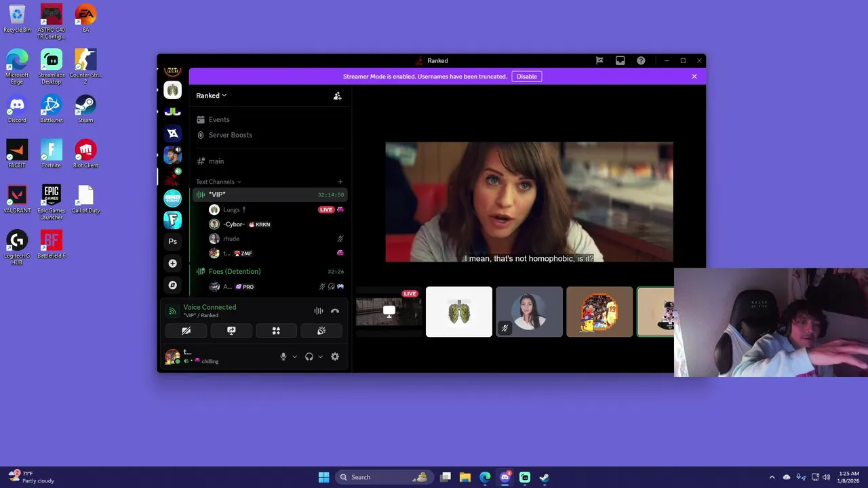This screenshot has width=868, height=488.
Task: Collapse the Text Channels category
Action: coord(218,182)
